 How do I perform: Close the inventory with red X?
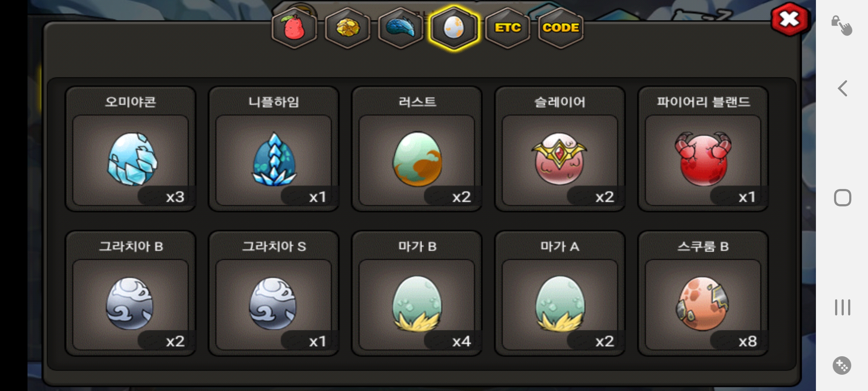pyautogui.click(x=790, y=19)
